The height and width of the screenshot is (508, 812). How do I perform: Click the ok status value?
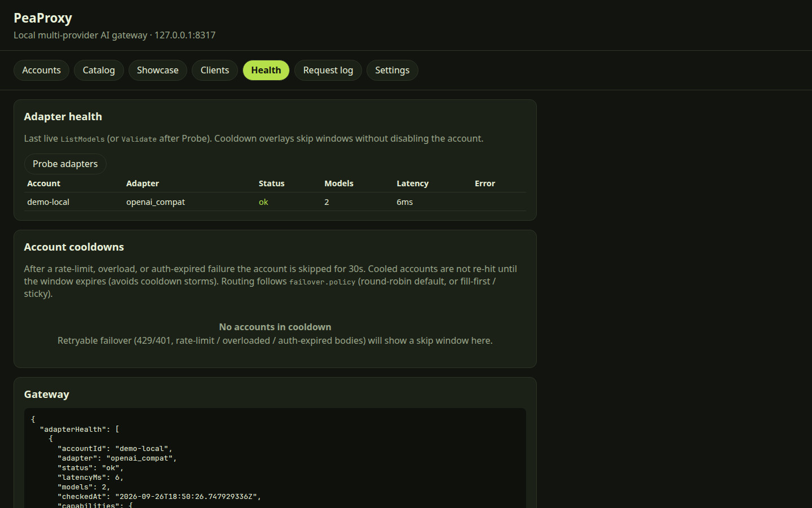click(x=263, y=202)
